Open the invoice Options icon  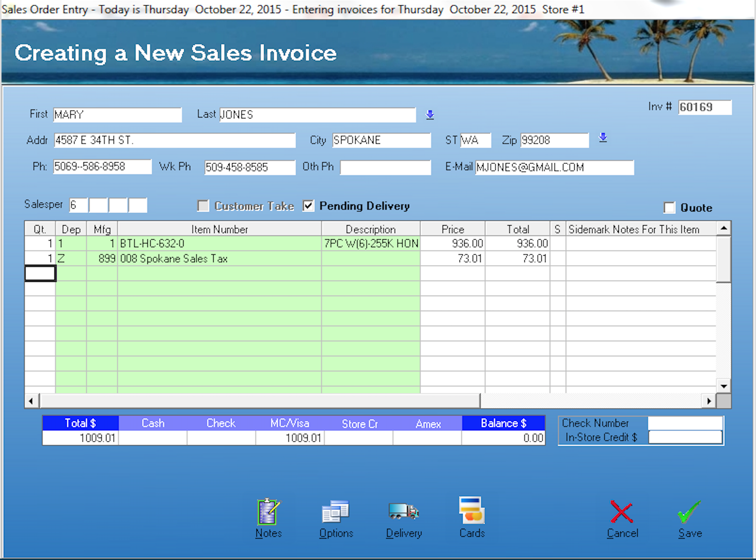tap(336, 512)
